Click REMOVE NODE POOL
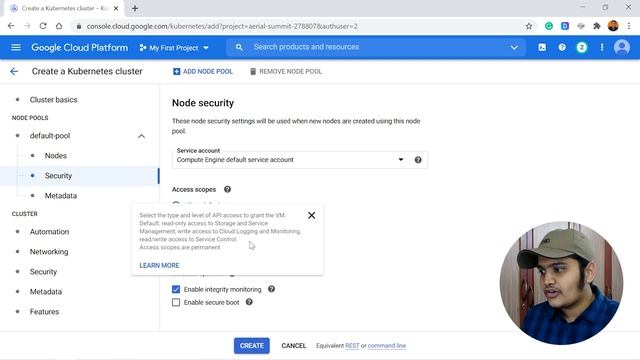The width and height of the screenshot is (640, 360). pyautogui.click(x=286, y=71)
